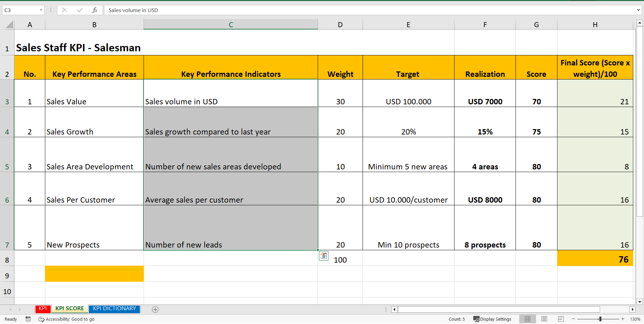Select column D header
This screenshot has height=324, width=644.
point(340,24)
